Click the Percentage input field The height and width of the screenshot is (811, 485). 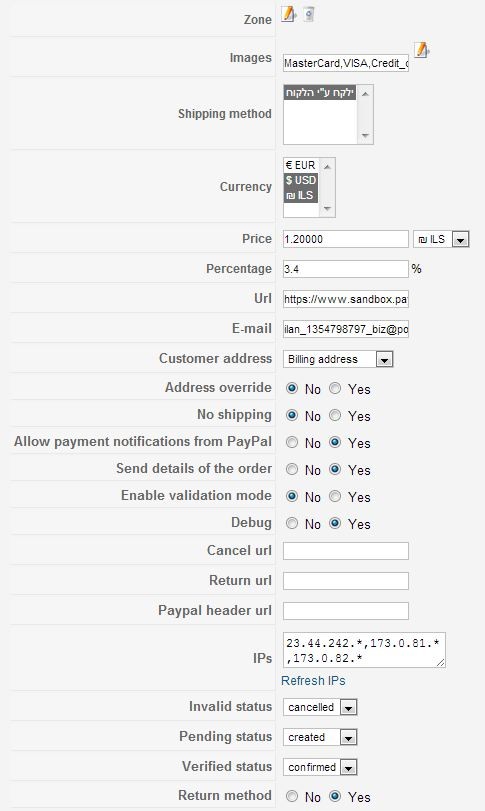(x=346, y=269)
